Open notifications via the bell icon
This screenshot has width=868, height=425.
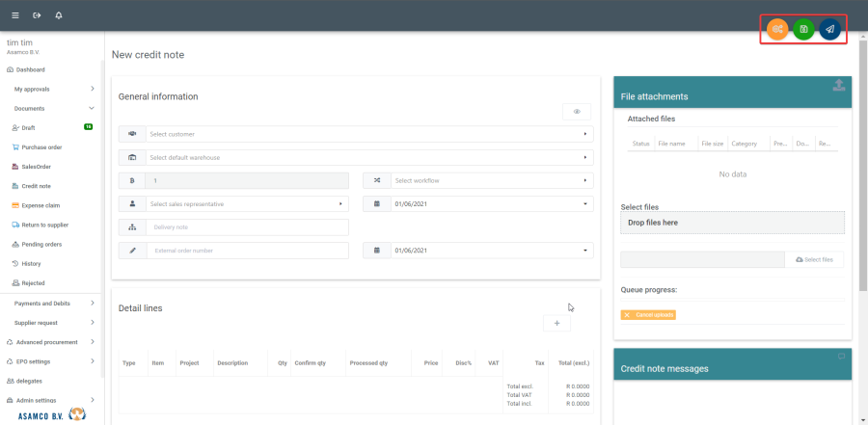pos(59,15)
